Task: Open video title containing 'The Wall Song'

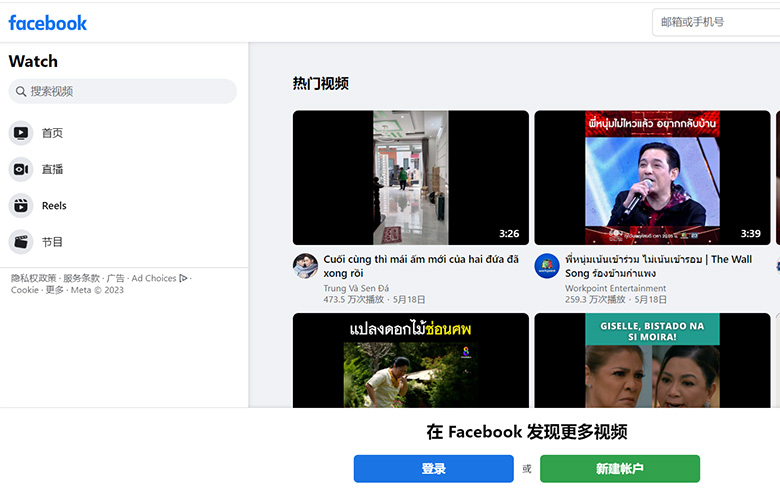Action: pyautogui.click(x=659, y=266)
